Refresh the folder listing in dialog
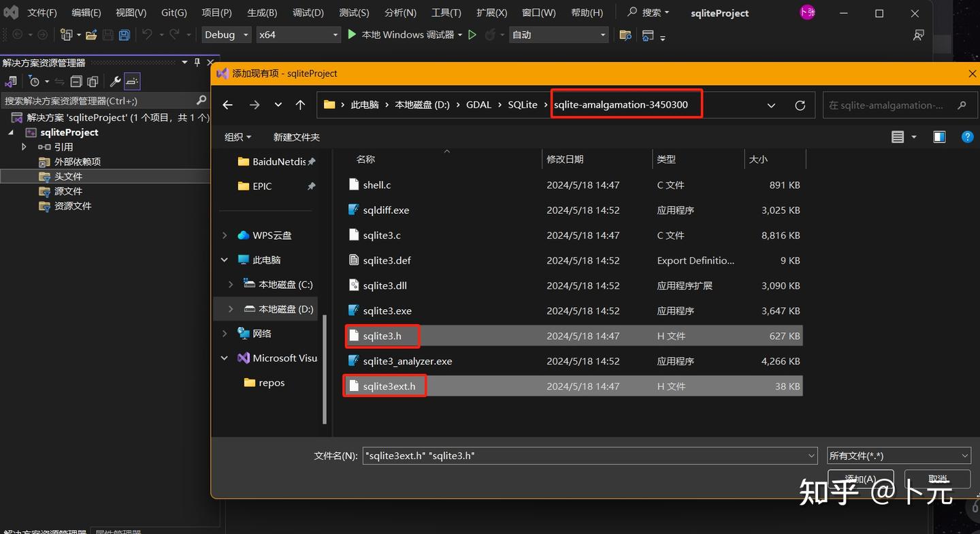Viewport: 980px width, 534px height. click(x=800, y=105)
